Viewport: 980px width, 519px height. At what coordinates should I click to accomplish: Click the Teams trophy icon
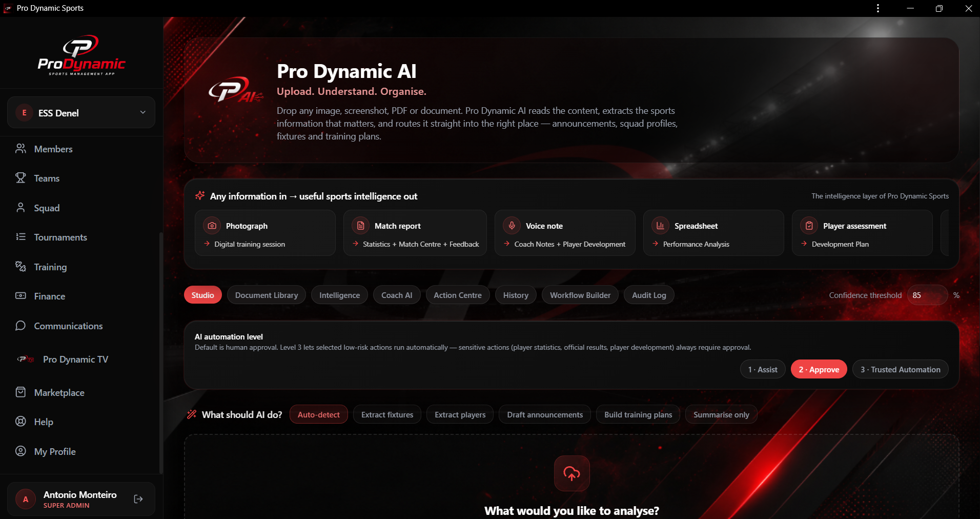[x=21, y=178]
